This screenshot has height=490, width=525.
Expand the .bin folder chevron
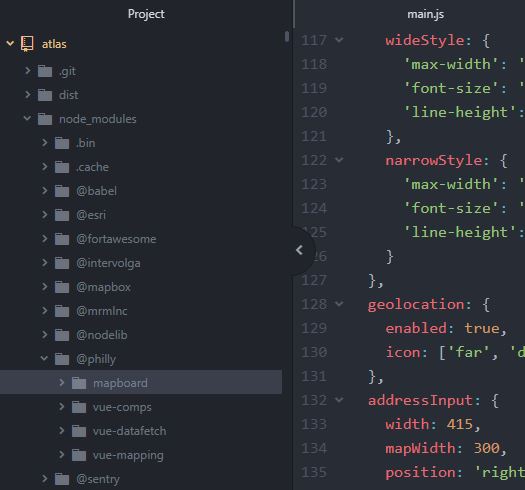point(45,143)
